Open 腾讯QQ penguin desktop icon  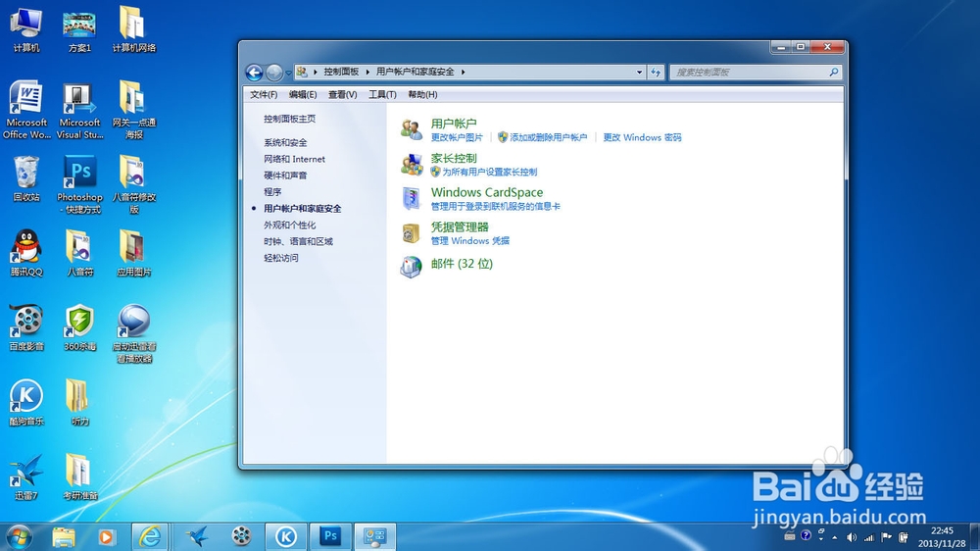pyautogui.click(x=26, y=245)
